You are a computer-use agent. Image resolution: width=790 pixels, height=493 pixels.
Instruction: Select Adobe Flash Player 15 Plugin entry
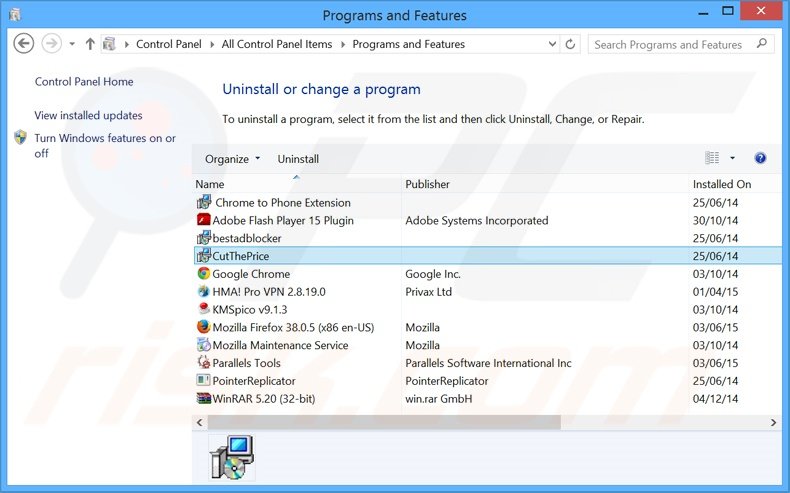(283, 221)
